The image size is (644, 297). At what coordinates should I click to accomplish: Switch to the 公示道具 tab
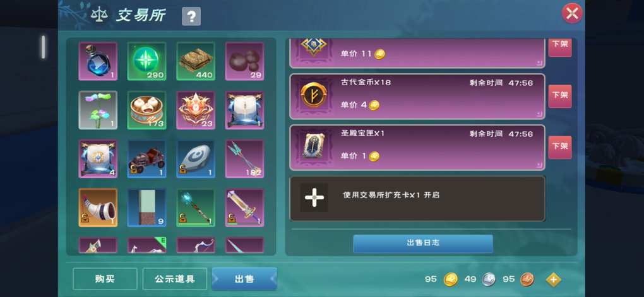[x=174, y=279]
